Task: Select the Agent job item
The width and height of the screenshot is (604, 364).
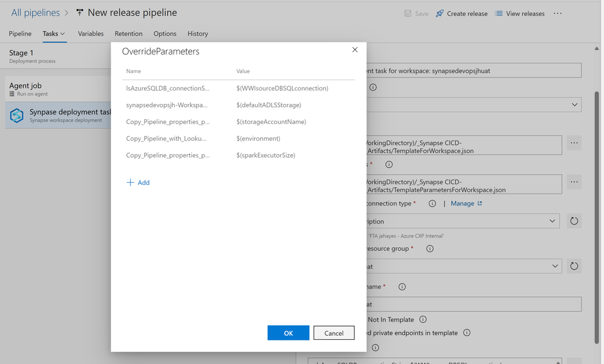Action: click(x=58, y=89)
